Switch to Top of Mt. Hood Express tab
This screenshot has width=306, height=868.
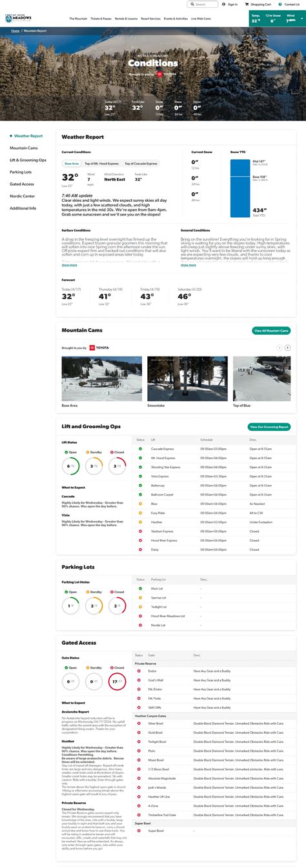pos(101,164)
